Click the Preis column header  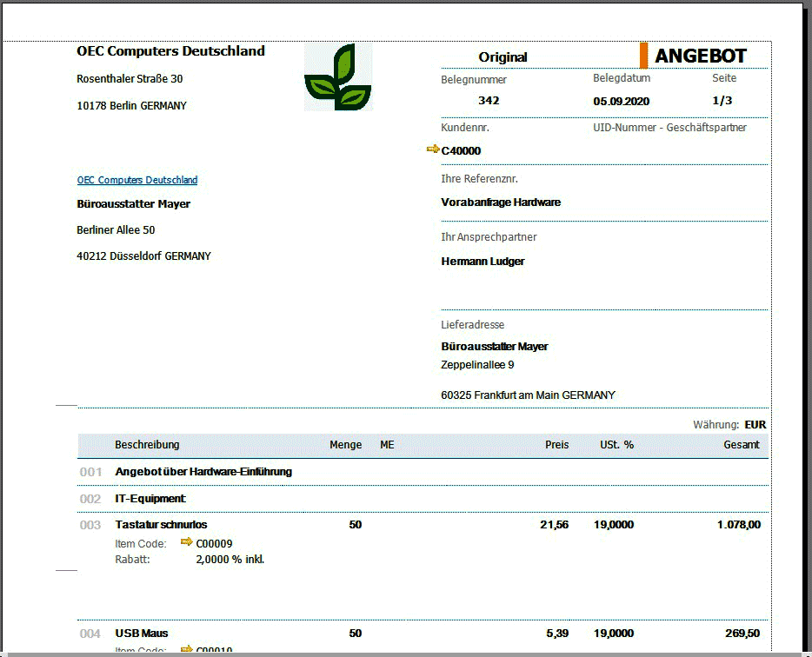pyautogui.click(x=556, y=445)
